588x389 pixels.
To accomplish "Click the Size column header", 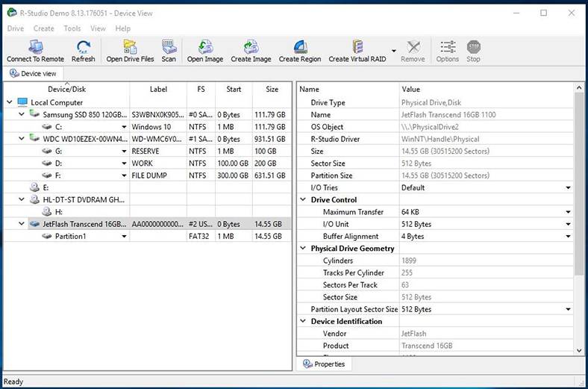I will [272, 90].
